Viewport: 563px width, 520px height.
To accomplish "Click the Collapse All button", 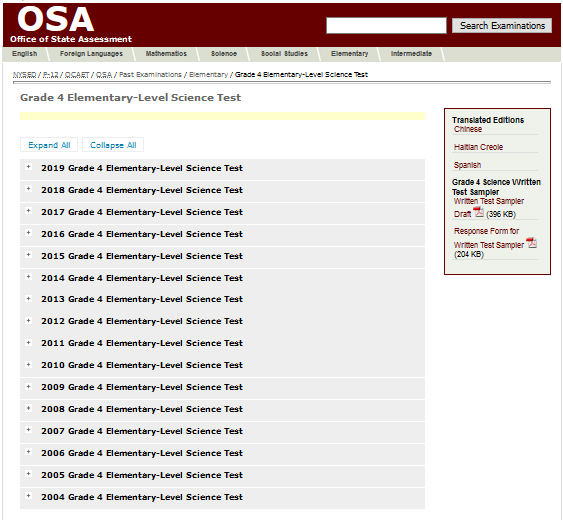I will [113, 145].
